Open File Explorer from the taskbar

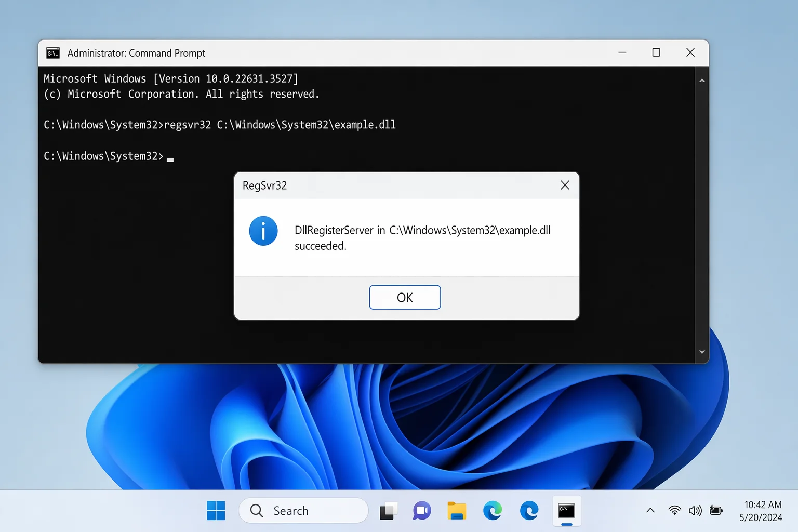pyautogui.click(x=457, y=511)
